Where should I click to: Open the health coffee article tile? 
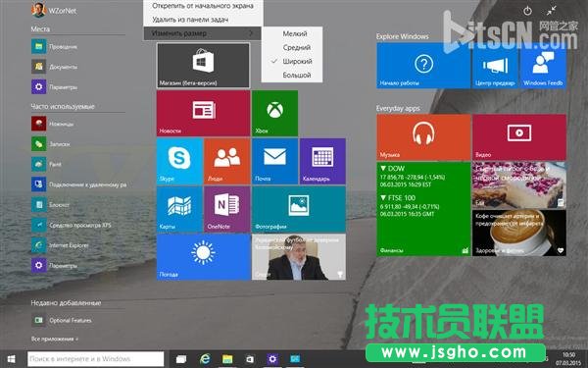(x=519, y=234)
